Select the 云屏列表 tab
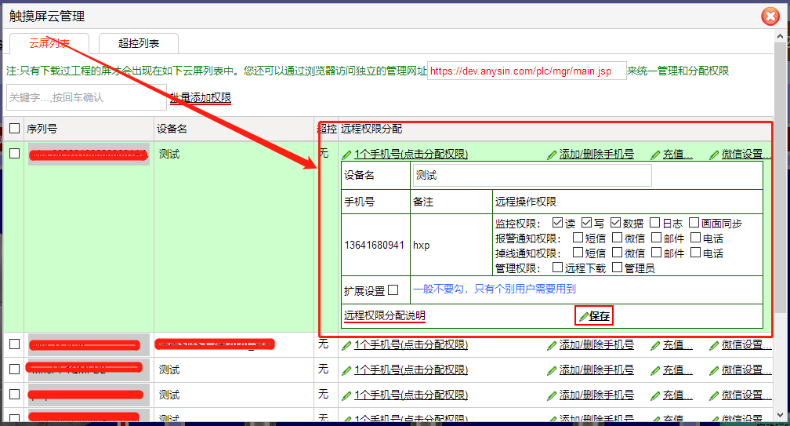 (x=50, y=42)
